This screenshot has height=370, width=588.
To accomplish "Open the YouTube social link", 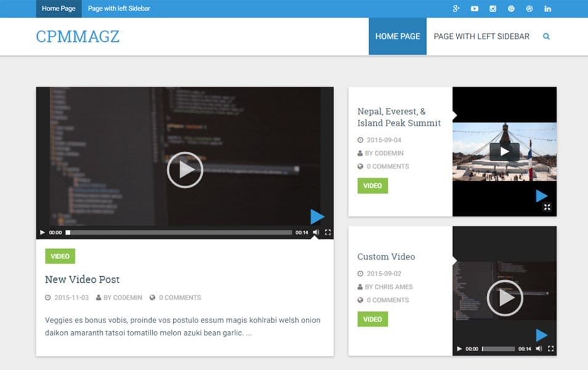I will (475, 9).
